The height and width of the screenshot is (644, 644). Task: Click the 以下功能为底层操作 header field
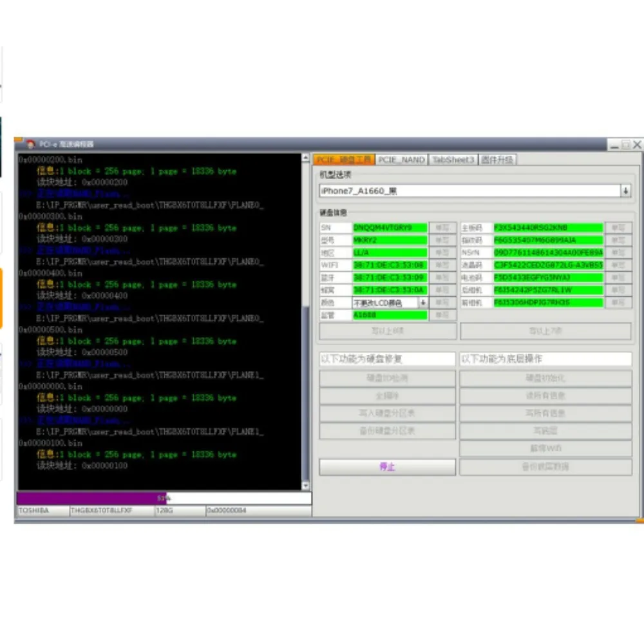pos(545,359)
